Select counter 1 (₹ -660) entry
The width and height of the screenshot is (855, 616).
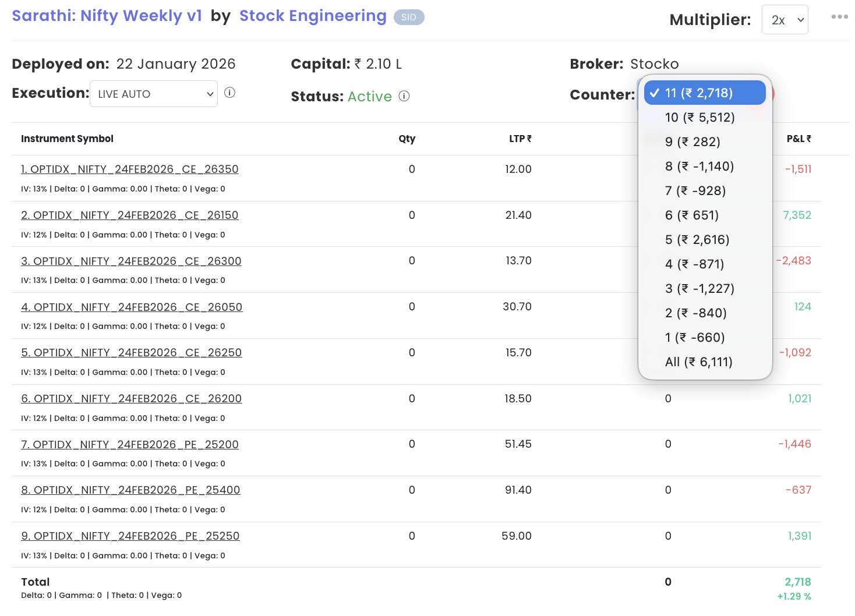(695, 338)
